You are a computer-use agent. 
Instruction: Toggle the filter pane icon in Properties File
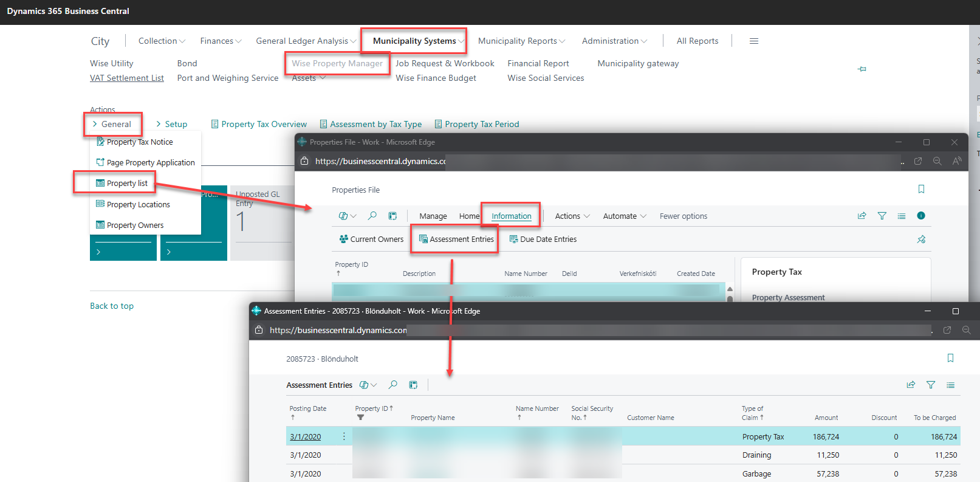[x=882, y=216]
